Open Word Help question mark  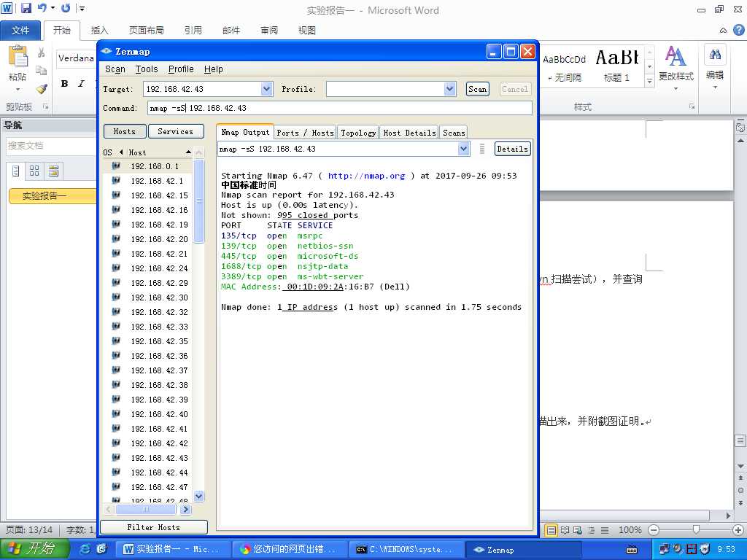[738, 30]
